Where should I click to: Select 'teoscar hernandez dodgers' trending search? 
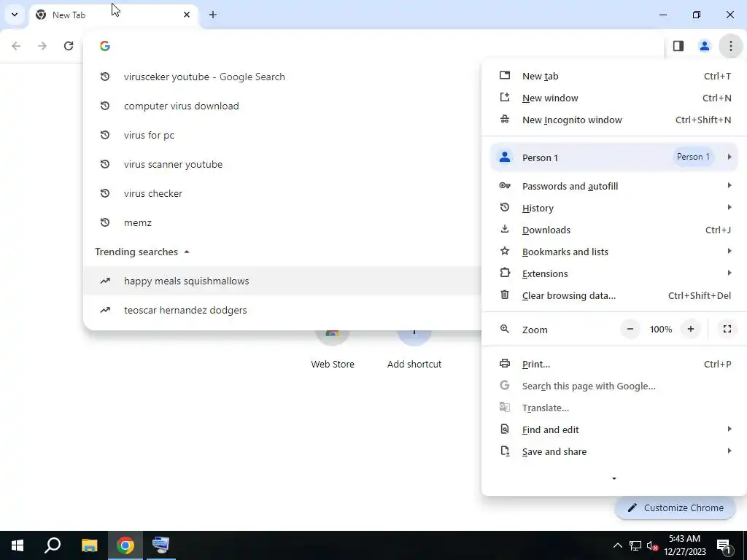coord(282,310)
